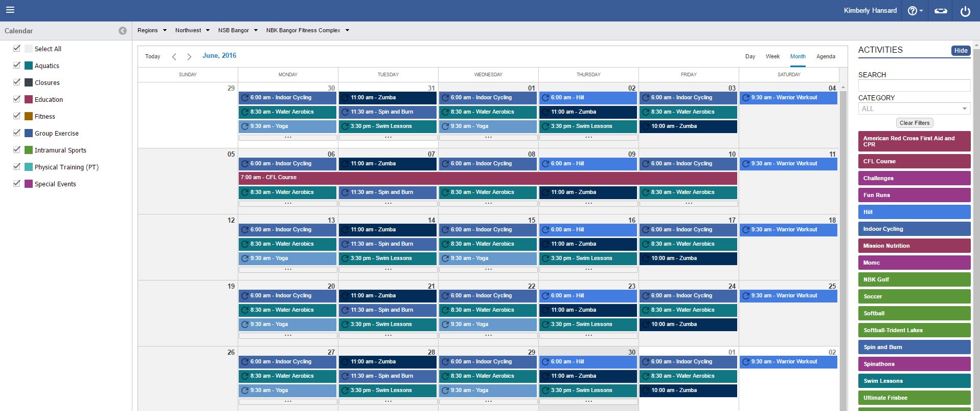This screenshot has width=980, height=411.
Task: Collapse the Calendar sidebar panel arrow
Action: tap(123, 31)
